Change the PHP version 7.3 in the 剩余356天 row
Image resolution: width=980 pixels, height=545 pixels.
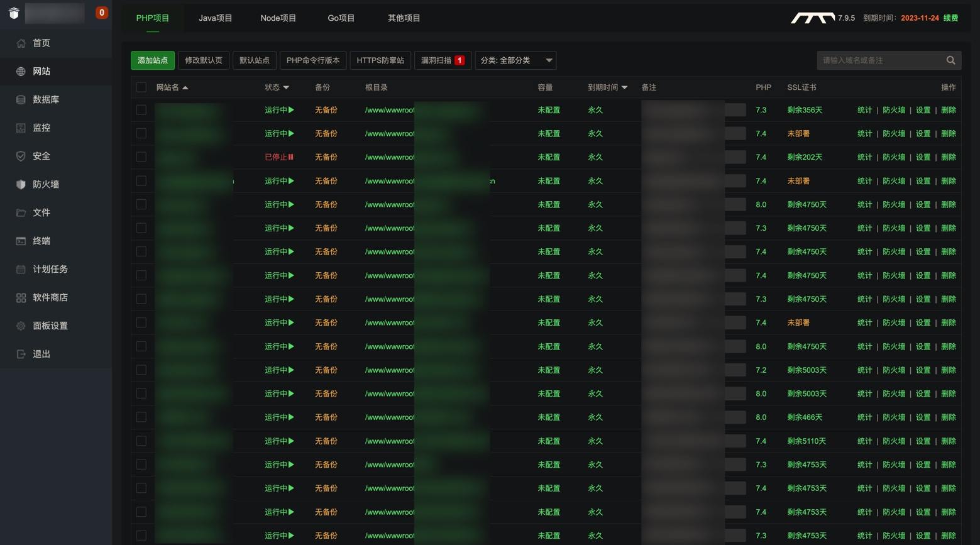(761, 110)
